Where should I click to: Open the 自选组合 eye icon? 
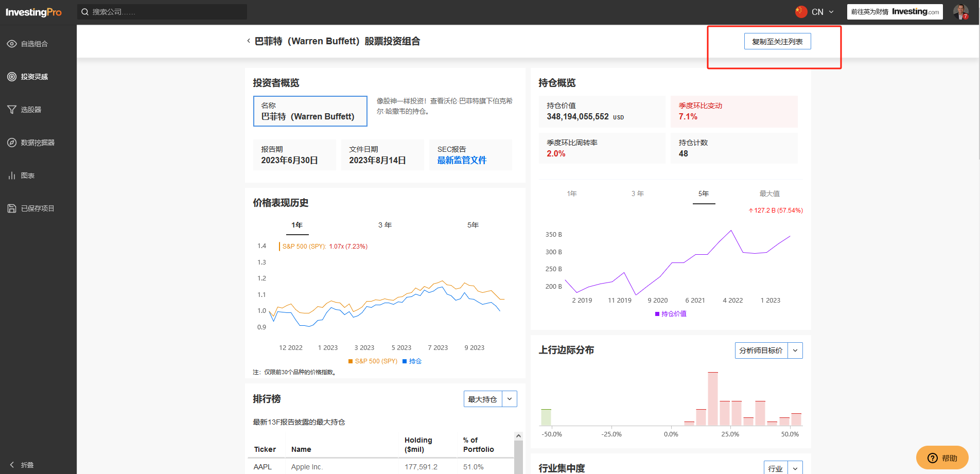click(12, 44)
